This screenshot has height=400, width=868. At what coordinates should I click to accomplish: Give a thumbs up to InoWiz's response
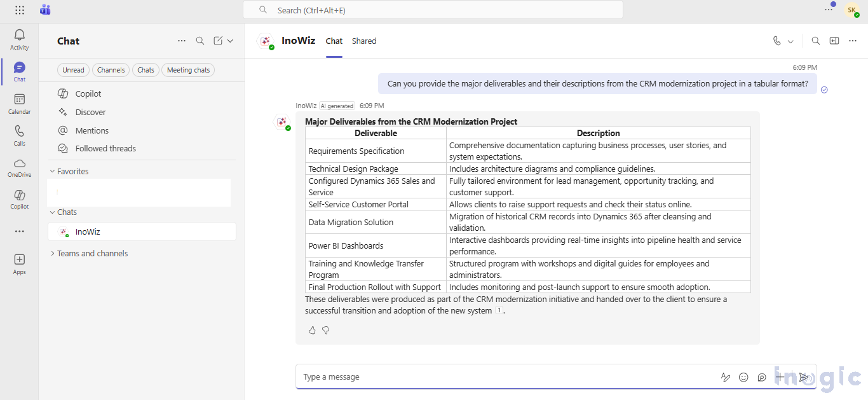[312, 330]
